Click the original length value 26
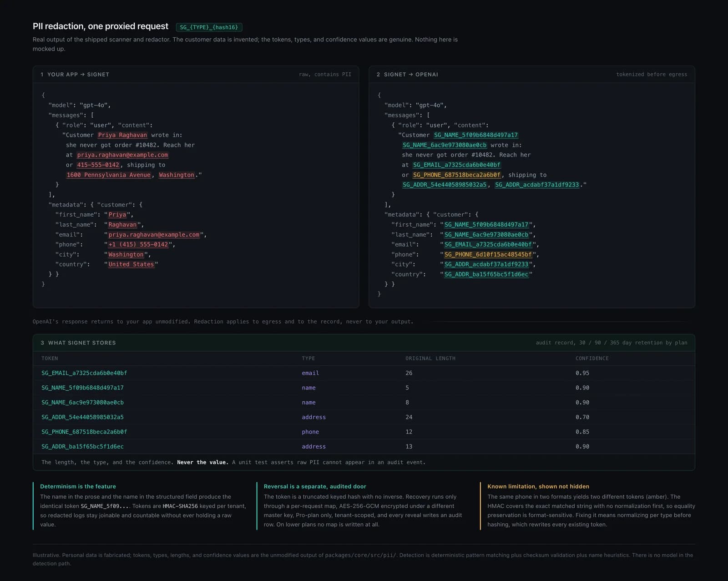Screen dimensions: 728x581 point(409,373)
